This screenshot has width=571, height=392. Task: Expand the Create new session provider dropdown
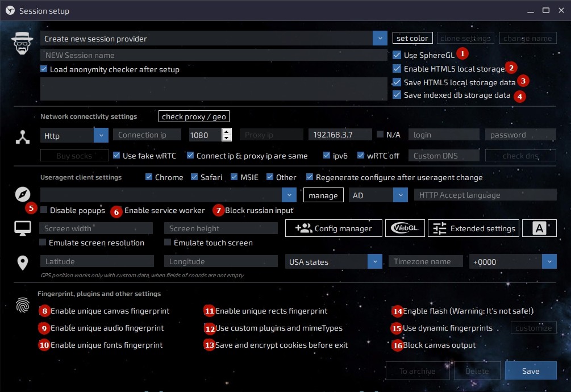pyautogui.click(x=380, y=39)
